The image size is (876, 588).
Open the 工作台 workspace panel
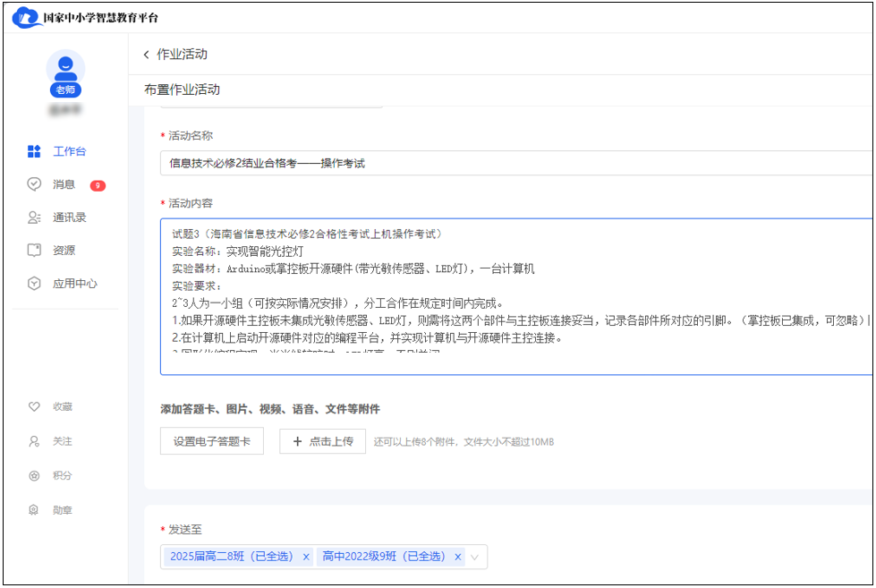(67, 151)
